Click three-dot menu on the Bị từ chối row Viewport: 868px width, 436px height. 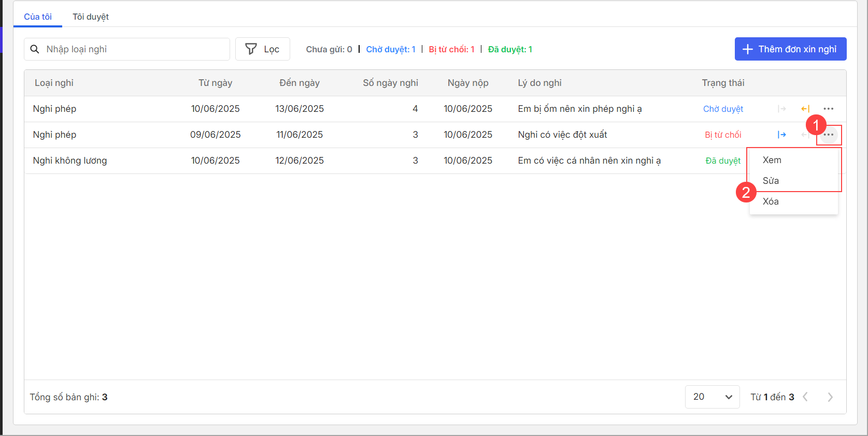tap(828, 135)
